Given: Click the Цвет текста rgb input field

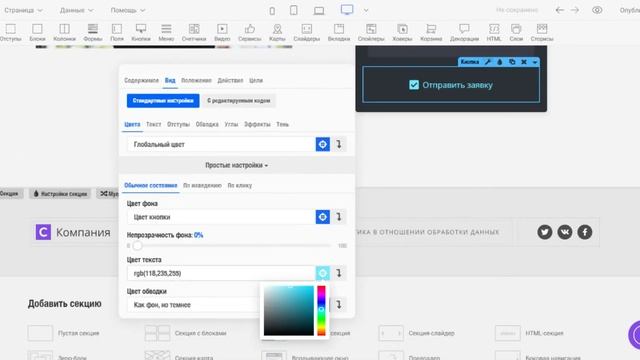Looking at the screenshot, I should (x=221, y=273).
